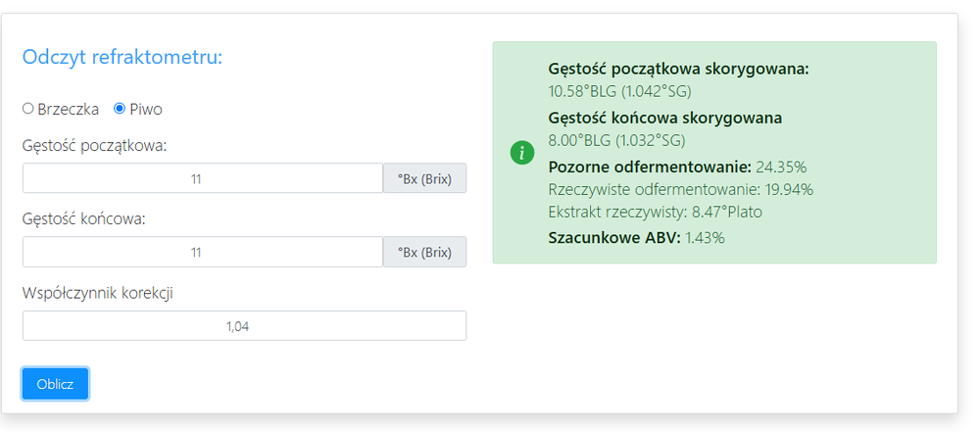Screen dimensions: 980x432
Task: Focus the Gęstość końcowa input field
Action: [202, 252]
